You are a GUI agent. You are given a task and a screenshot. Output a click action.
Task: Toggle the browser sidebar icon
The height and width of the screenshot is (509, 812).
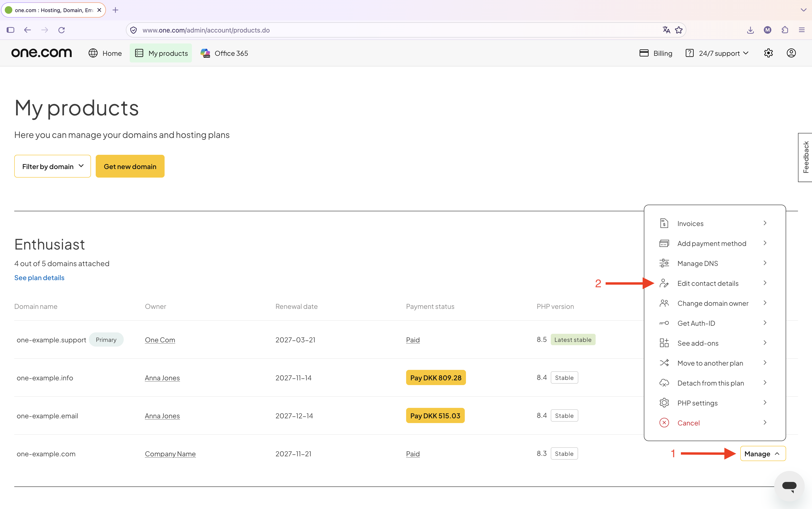pyautogui.click(x=10, y=30)
